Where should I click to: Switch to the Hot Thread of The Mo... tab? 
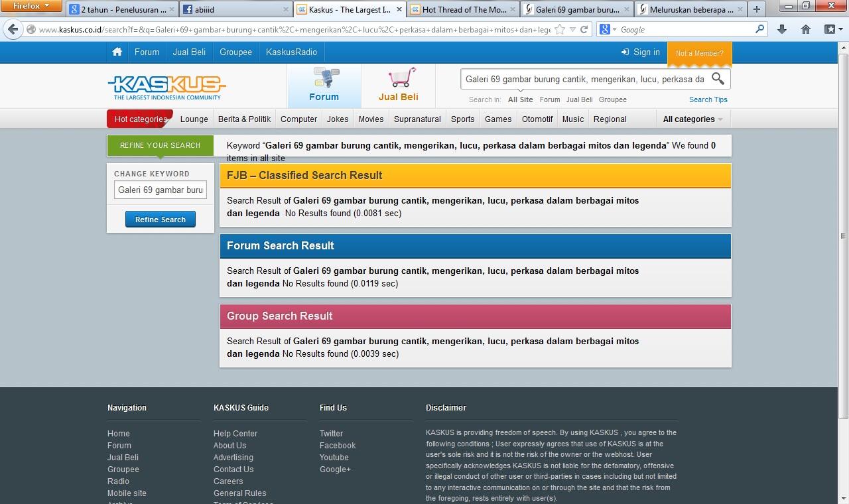click(x=464, y=10)
